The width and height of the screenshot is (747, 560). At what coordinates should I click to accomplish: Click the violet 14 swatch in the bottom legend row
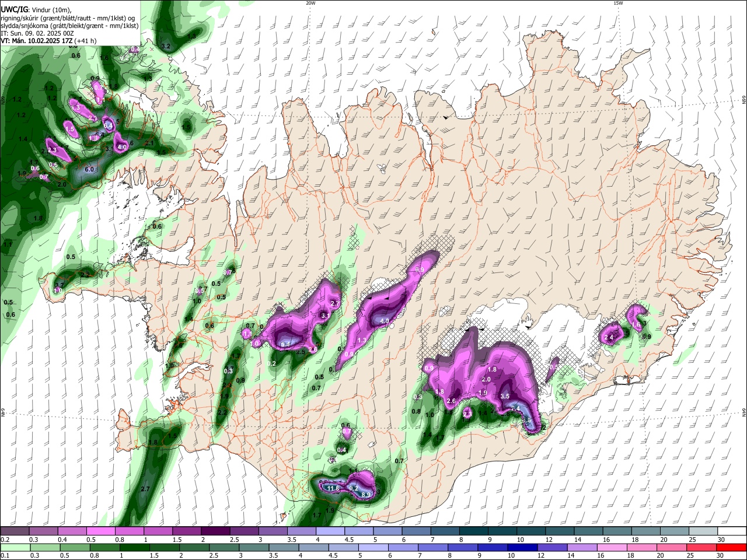click(x=581, y=547)
